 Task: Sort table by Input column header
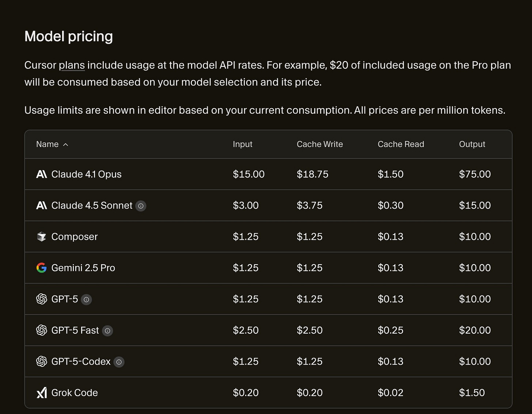(242, 144)
